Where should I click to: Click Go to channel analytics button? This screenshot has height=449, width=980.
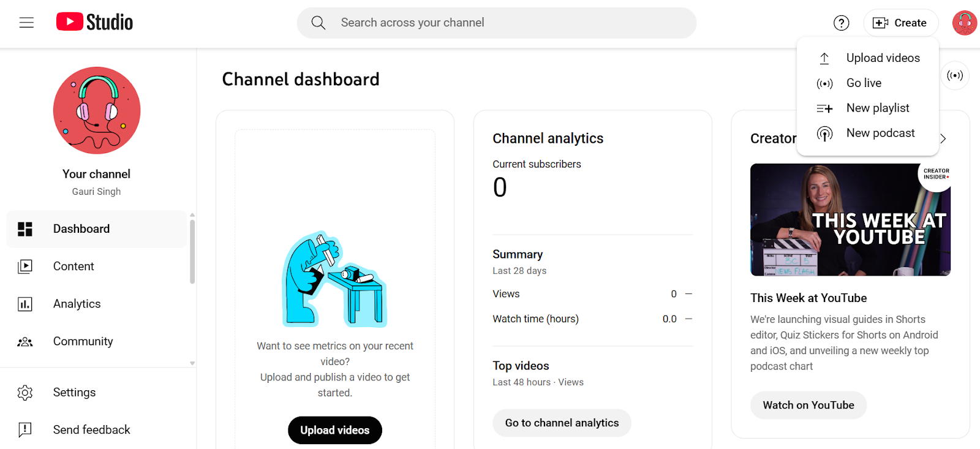(562, 423)
